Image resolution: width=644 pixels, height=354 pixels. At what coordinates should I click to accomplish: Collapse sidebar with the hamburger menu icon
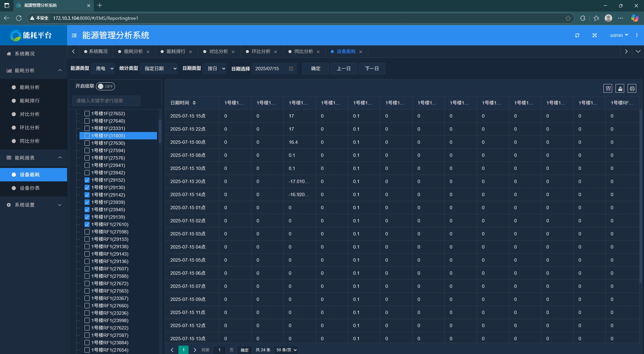[74, 35]
